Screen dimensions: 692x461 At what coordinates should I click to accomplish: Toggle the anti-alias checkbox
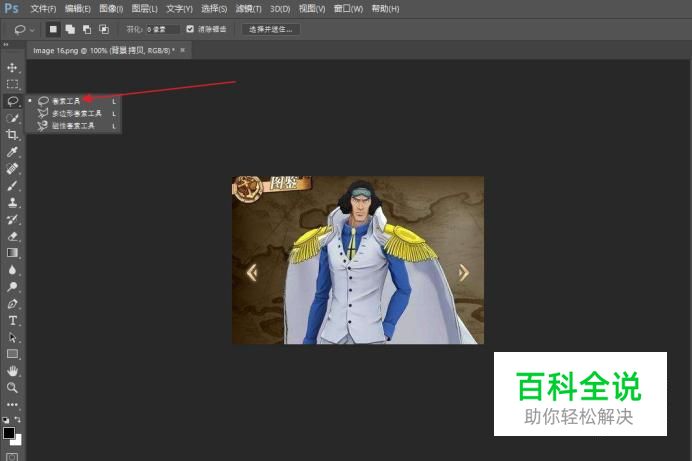[x=190, y=29]
